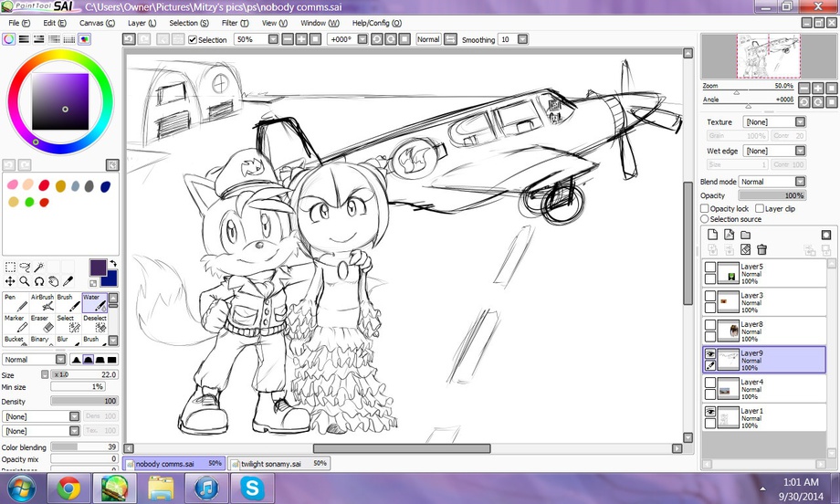Activate the magic wand tool

[38, 267]
